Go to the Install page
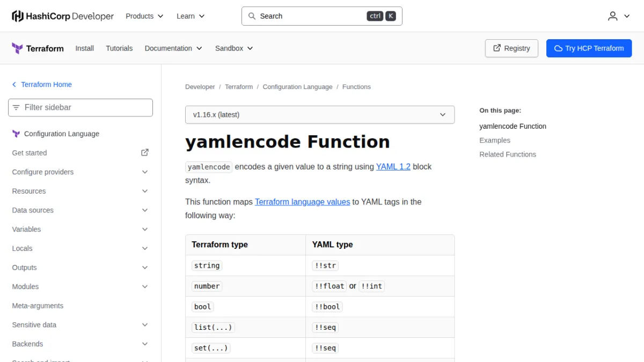The width and height of the screenshot is (644, 362). click(x=85, y=48)
